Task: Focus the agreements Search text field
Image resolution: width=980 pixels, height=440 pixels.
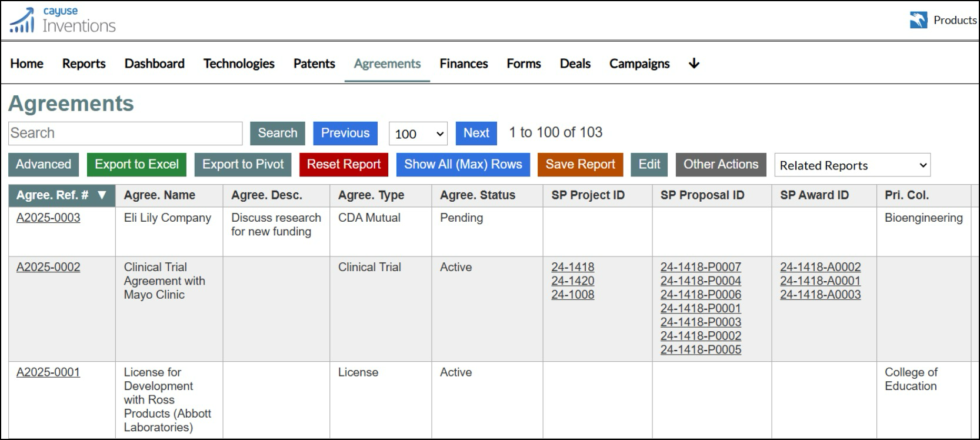Action: (125, 134)
